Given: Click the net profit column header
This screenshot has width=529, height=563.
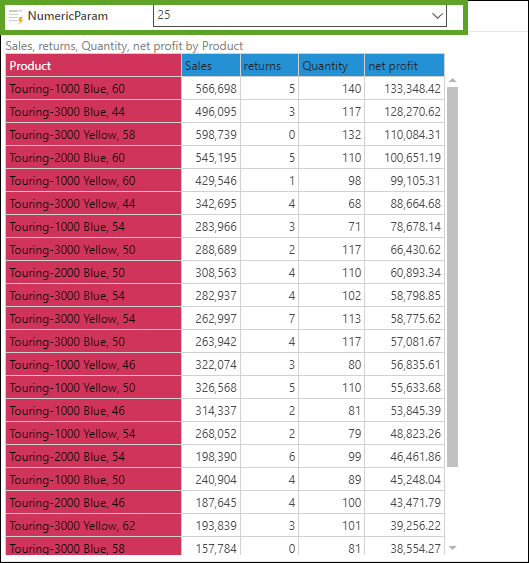Looking at the screenshot, I should click(404, 65).
